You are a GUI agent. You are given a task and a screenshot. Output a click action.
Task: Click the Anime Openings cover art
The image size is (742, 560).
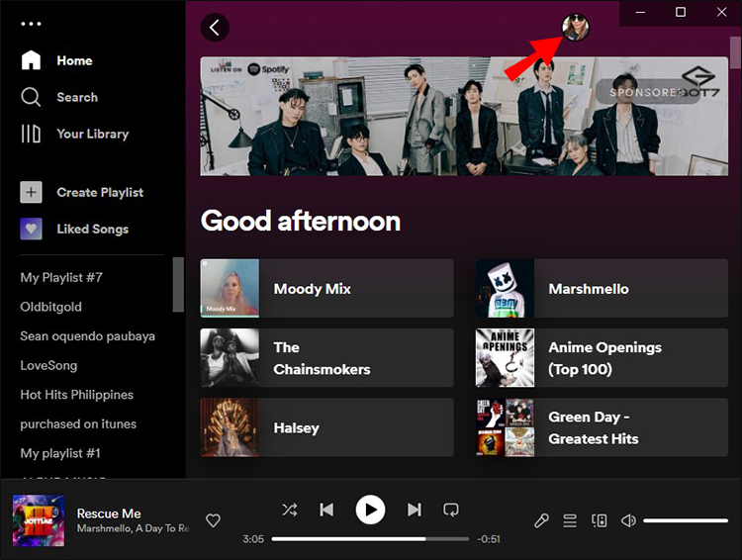[x=505, y=358]
